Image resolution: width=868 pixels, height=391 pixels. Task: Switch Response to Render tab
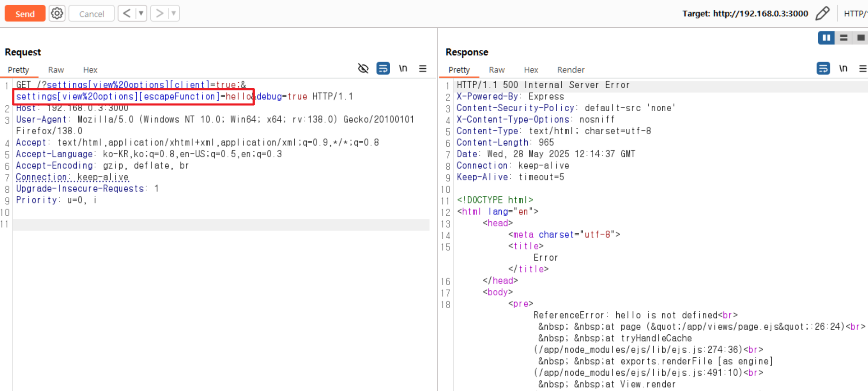click(x=571, y=70)
